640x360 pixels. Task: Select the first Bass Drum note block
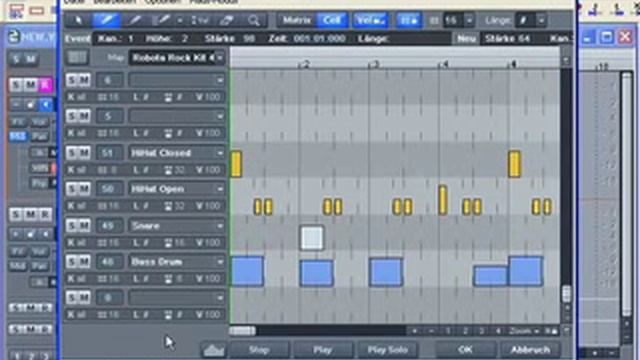[247, 271]
